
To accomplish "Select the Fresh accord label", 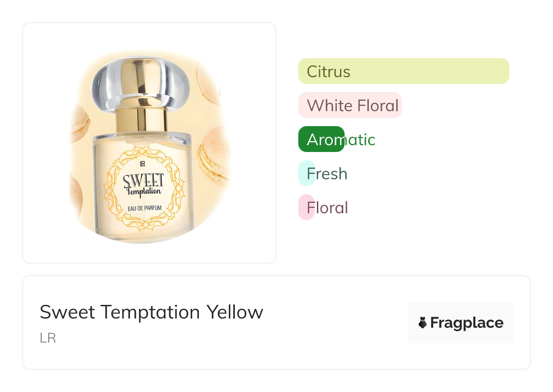I will point(327,174).
